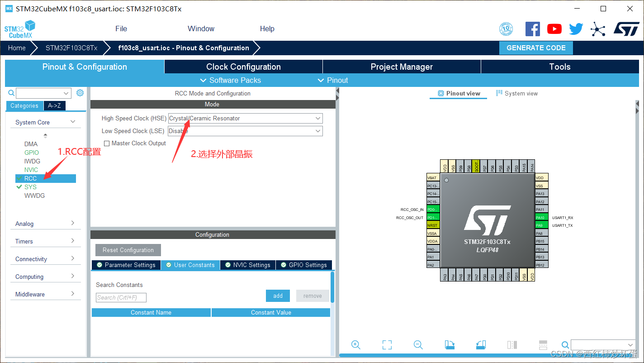Click the 10-year anniversary badge icon

click(506, 29)
